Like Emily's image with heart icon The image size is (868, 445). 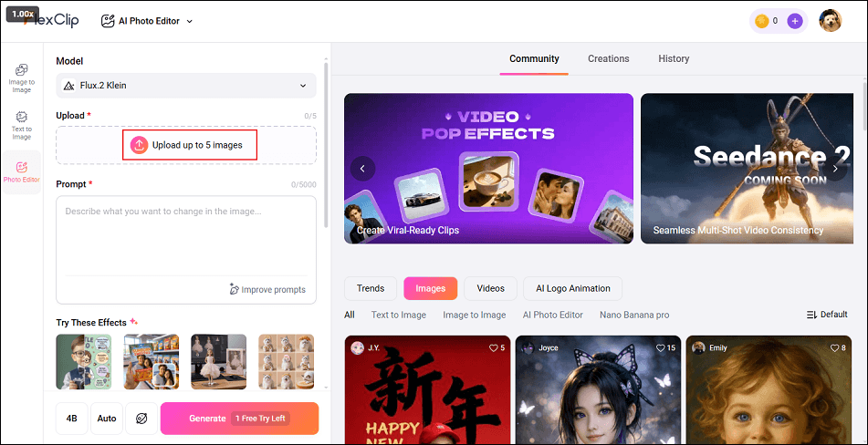835,348
